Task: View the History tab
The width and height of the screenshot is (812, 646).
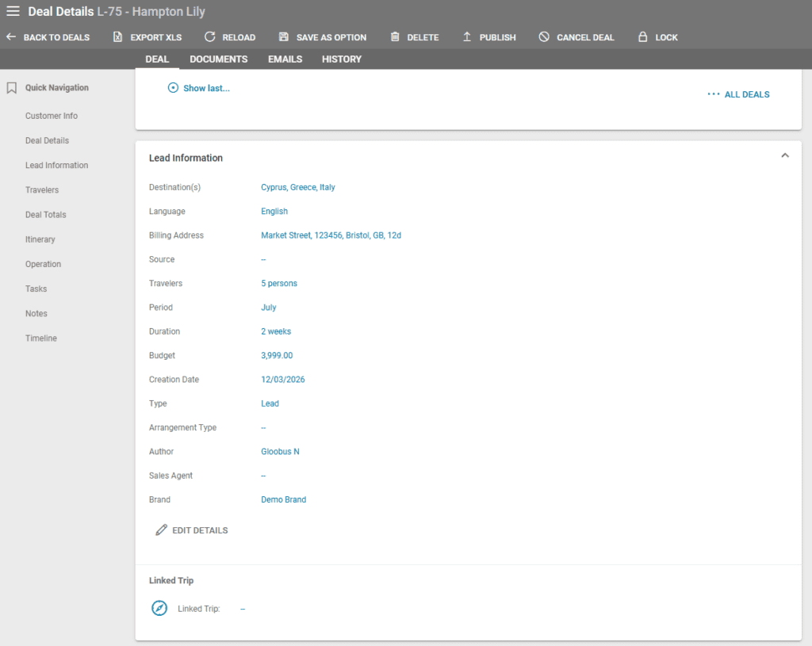Action: click(x=341, y=59)
